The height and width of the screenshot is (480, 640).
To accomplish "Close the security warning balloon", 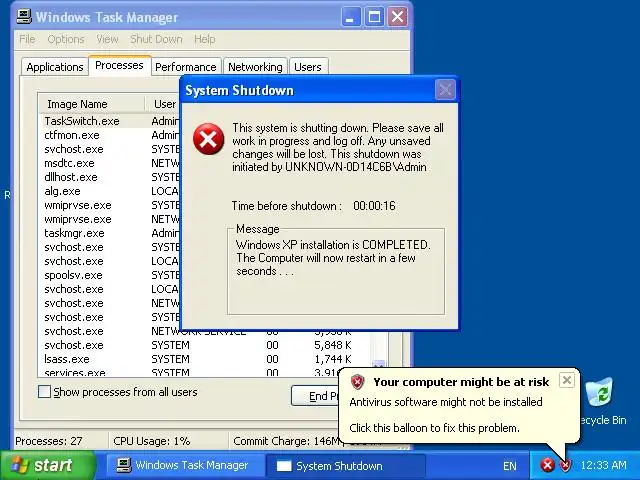I will tap(567, 380).
